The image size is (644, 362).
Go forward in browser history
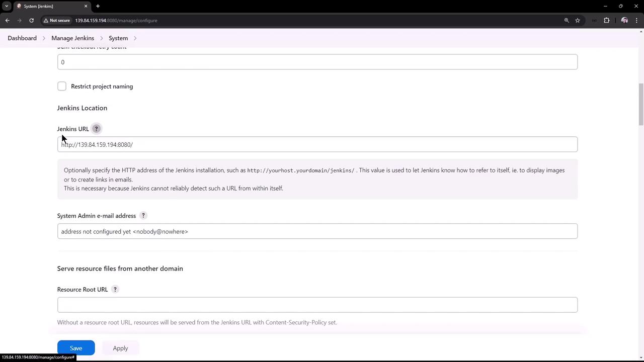pyautogui.click(x=20, y=21)
